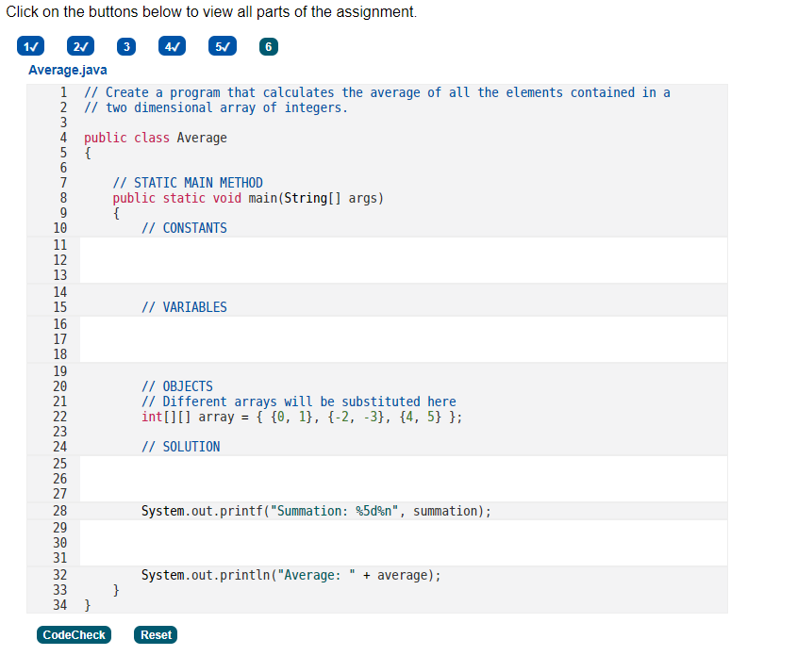The width and height of the screenshot is (797, 672).
Task: Click the checkmark icon on part 2
Action: 84,45
